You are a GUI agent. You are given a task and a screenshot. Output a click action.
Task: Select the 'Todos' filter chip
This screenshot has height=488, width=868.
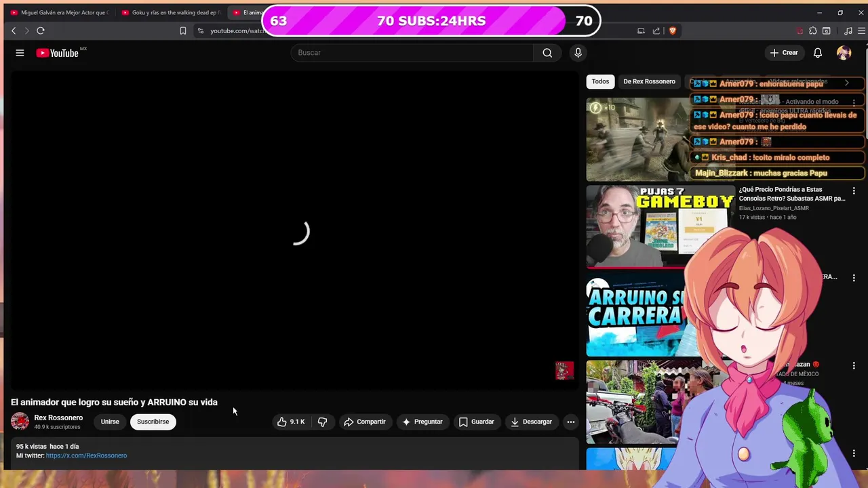[600, 81]
